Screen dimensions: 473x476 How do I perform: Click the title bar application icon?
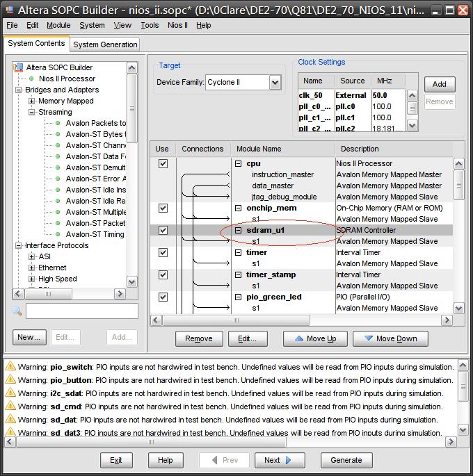click(10, 10)
